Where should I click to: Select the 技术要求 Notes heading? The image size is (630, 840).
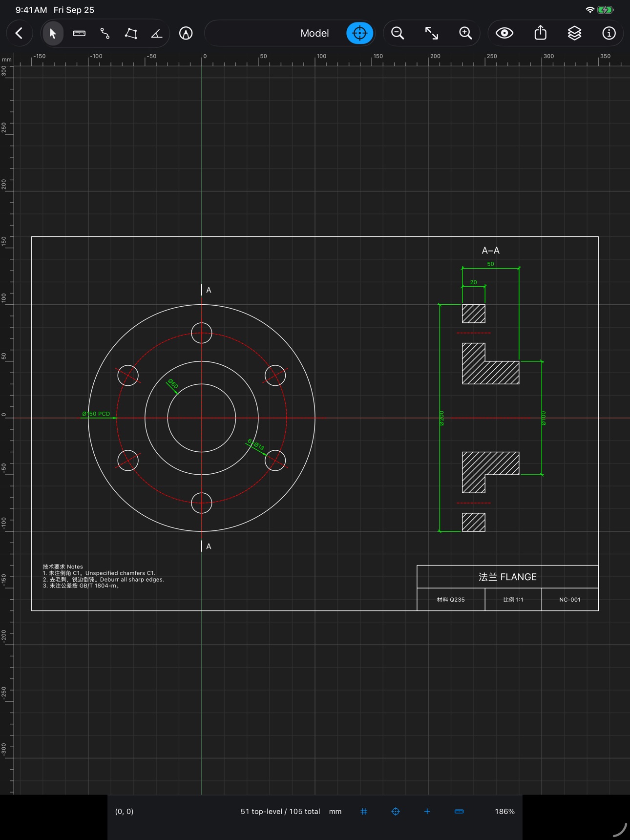(x=63, y=567)
